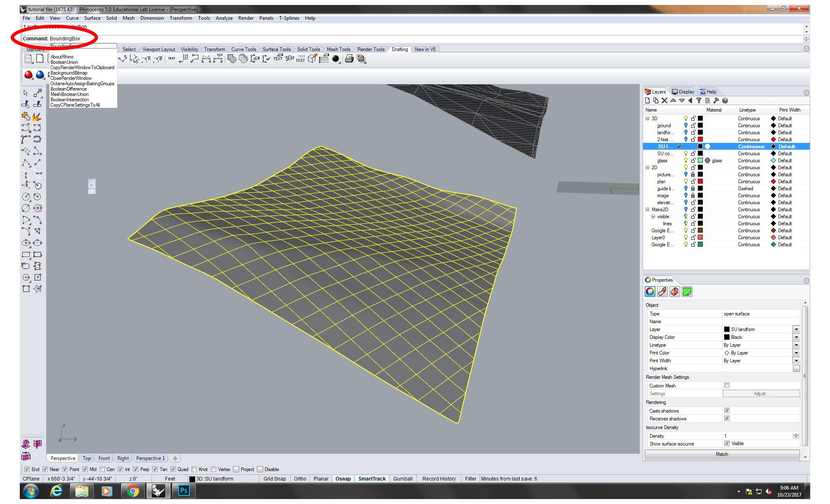Switch to the Top viewport tab
The image size is (830, 504).
point(86,458)
